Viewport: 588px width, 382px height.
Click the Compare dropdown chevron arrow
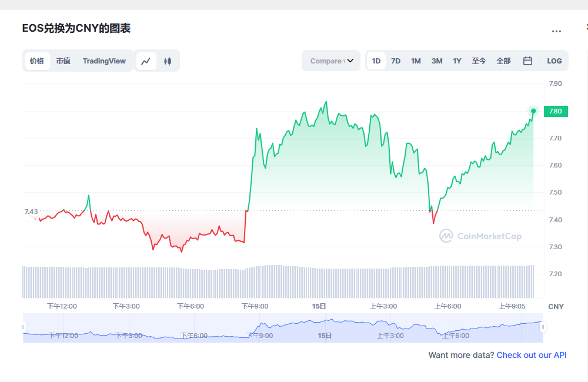coord(350,61)
